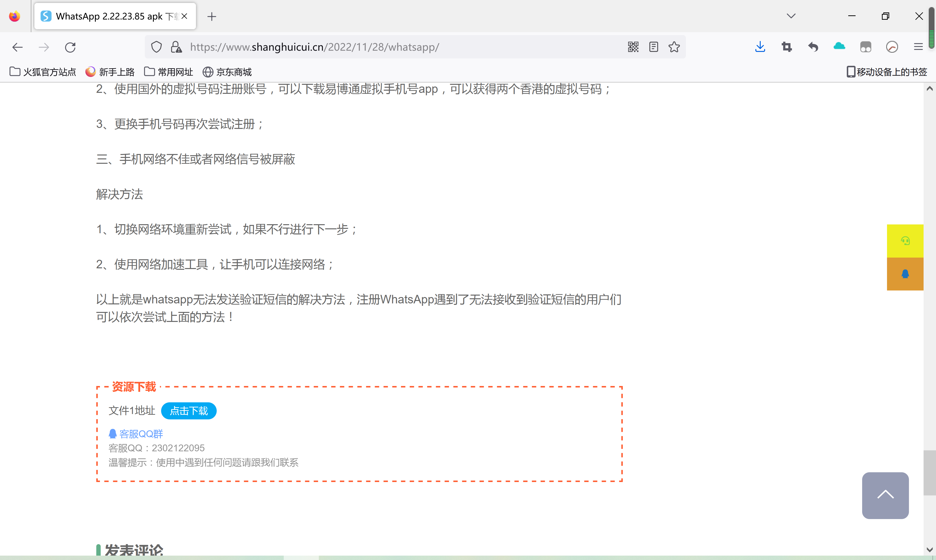The height and width of the screenshot is (560, 936).
Task: Open the gray extension icon in toolbar
Action: coord(865,47)
